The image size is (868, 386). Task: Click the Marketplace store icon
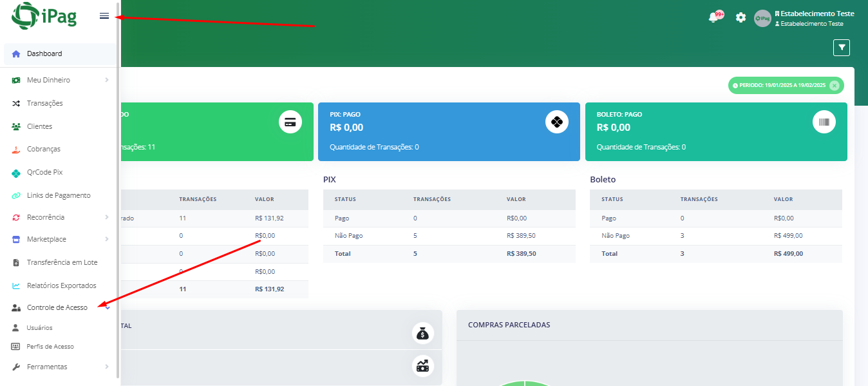point(16,239)
